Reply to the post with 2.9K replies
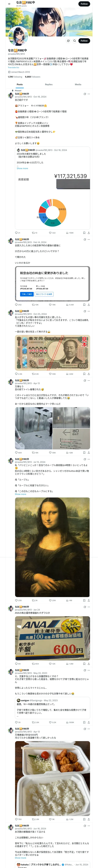The width and height of the screenshot is (98, 868). [19, 374]
